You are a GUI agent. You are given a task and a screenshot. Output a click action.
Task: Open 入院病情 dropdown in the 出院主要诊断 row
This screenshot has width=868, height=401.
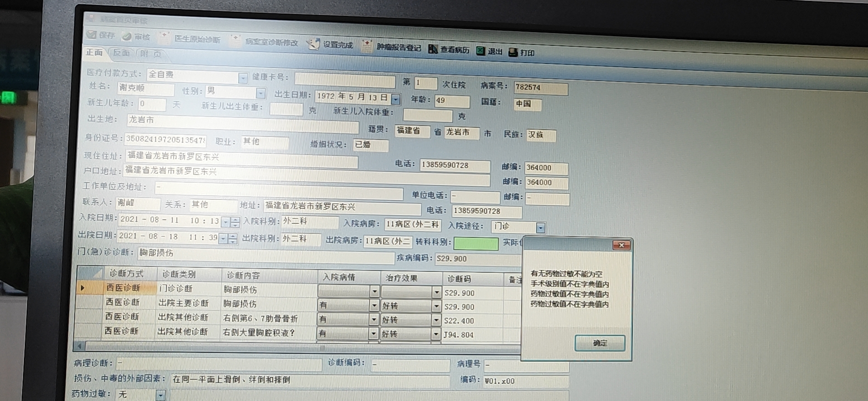[x=374, y=306]
